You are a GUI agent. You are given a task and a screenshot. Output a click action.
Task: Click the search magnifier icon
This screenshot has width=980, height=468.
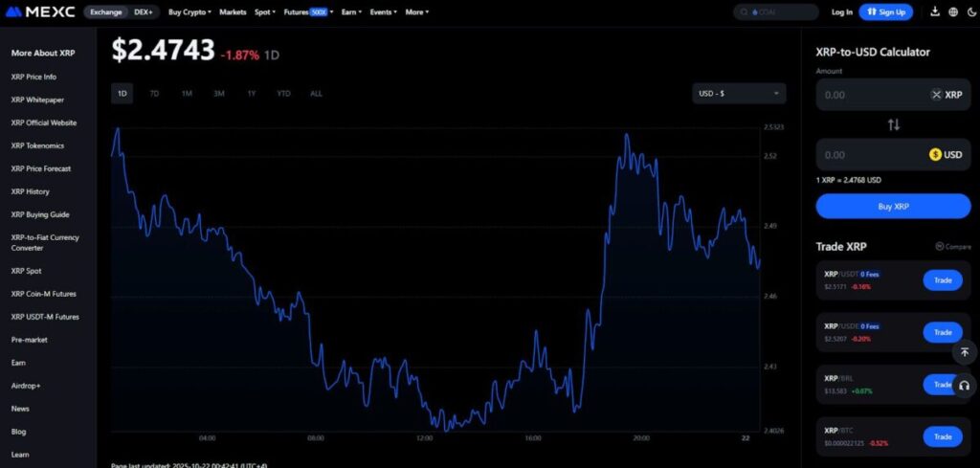pyautogui.click(x=746, y=12)
